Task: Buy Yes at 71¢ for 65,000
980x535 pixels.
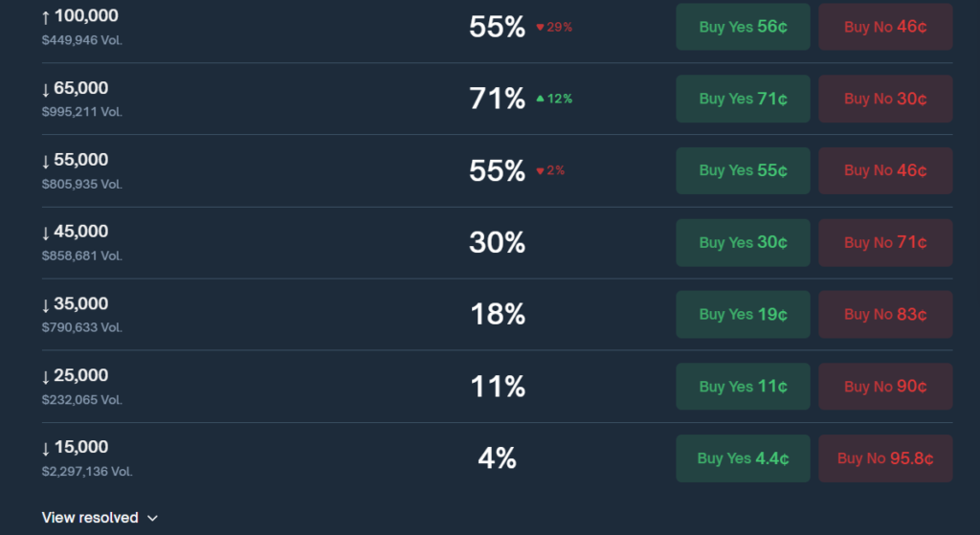Action: (743, 99)
